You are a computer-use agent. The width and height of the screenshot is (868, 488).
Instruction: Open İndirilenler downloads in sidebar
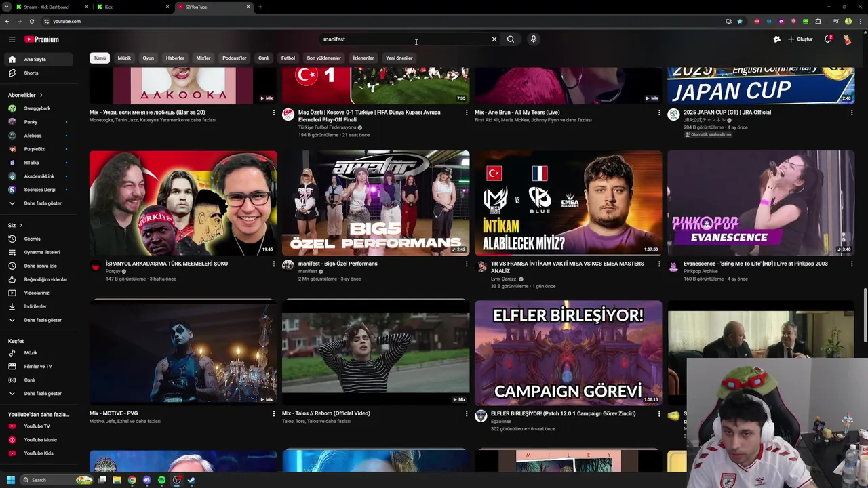pyautogui.click(x=39, y=306)
